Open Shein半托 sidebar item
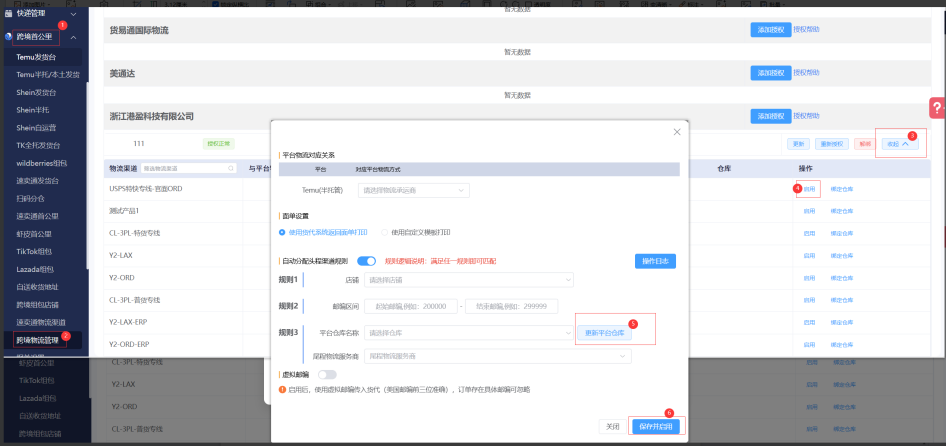 [33, 110]
